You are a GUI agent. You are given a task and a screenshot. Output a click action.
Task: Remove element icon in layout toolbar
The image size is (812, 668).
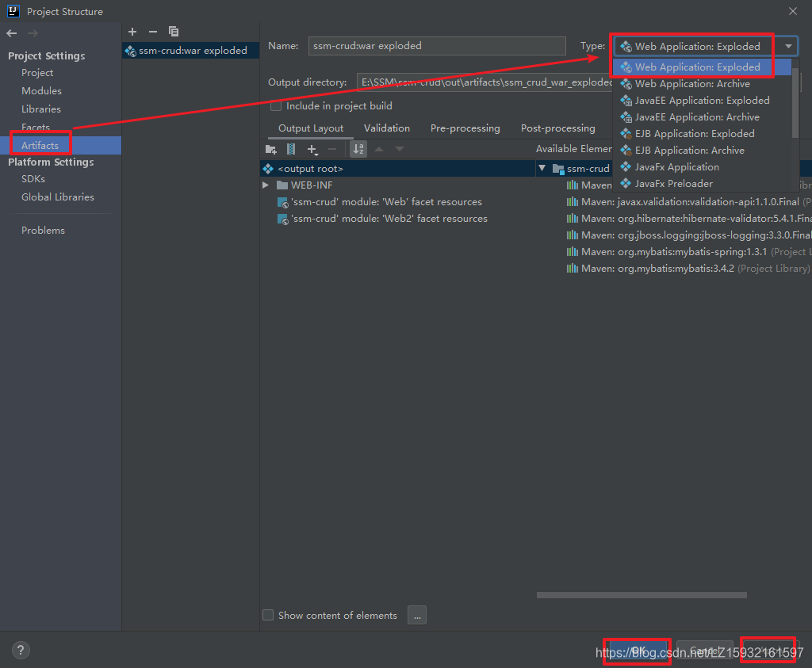pyautogui.click(x=332, y=149)
